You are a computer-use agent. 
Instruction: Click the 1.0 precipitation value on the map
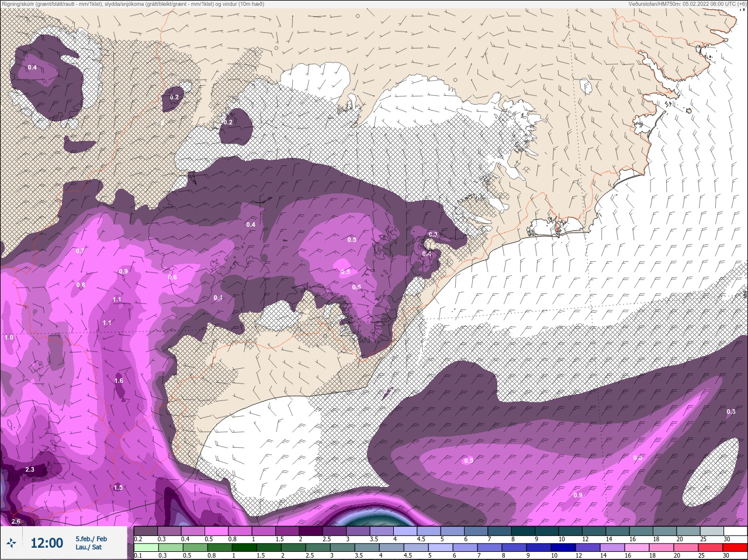point(9,337)
